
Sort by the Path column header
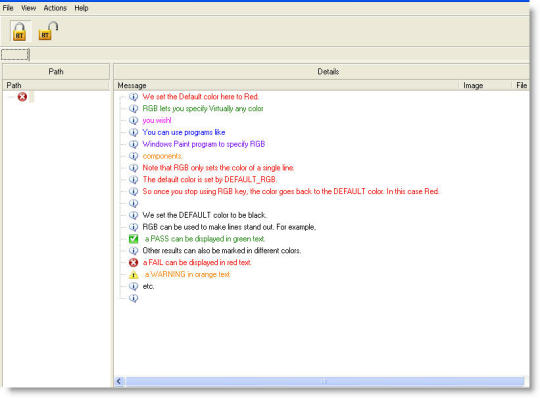tap(56, 85)
